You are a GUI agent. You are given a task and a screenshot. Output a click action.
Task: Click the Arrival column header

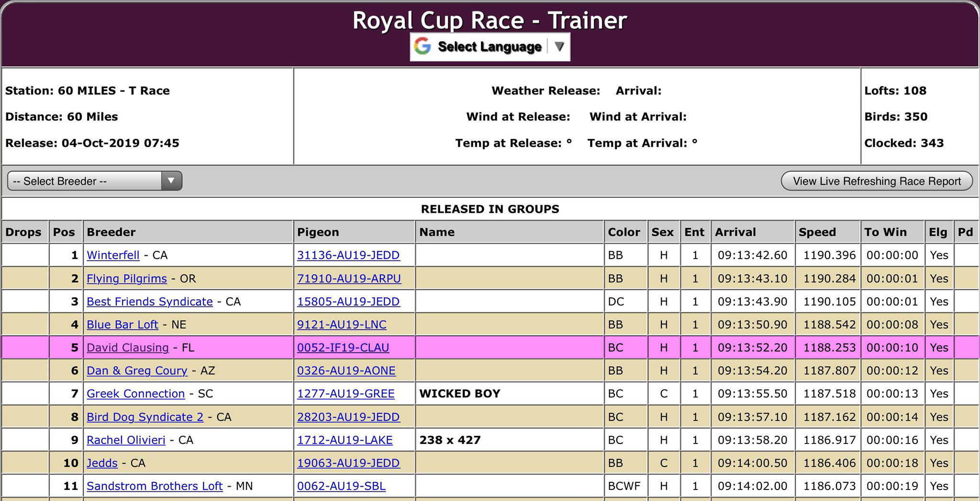(735, 232)
